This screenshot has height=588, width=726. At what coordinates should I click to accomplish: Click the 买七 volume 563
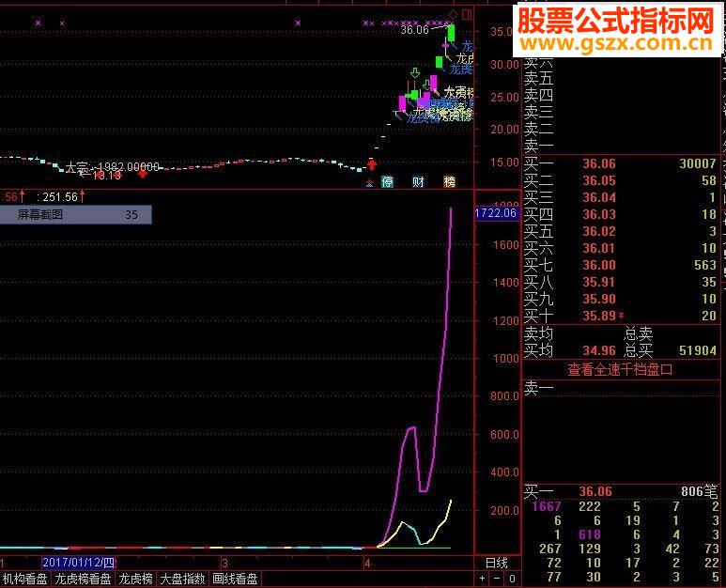click(705, 265)
